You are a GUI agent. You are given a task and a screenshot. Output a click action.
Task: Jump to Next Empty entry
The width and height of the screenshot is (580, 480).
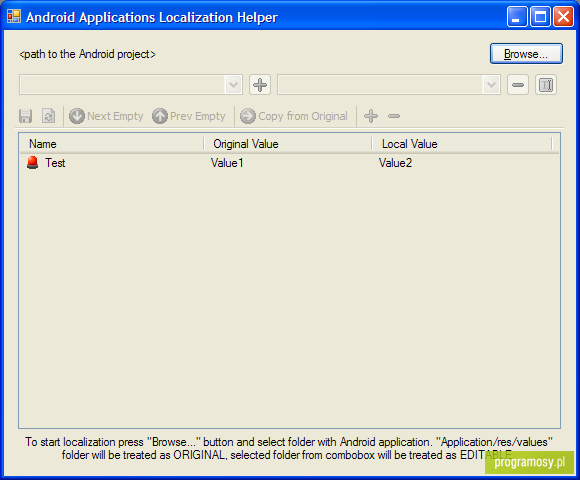click(x=106, y=116)
